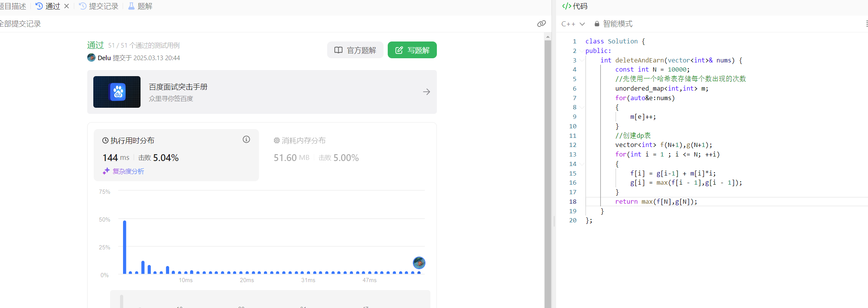Click user avatar marker on chart
Image resolution: width=868 pixels, height=308 pixels.
(419, 263)
